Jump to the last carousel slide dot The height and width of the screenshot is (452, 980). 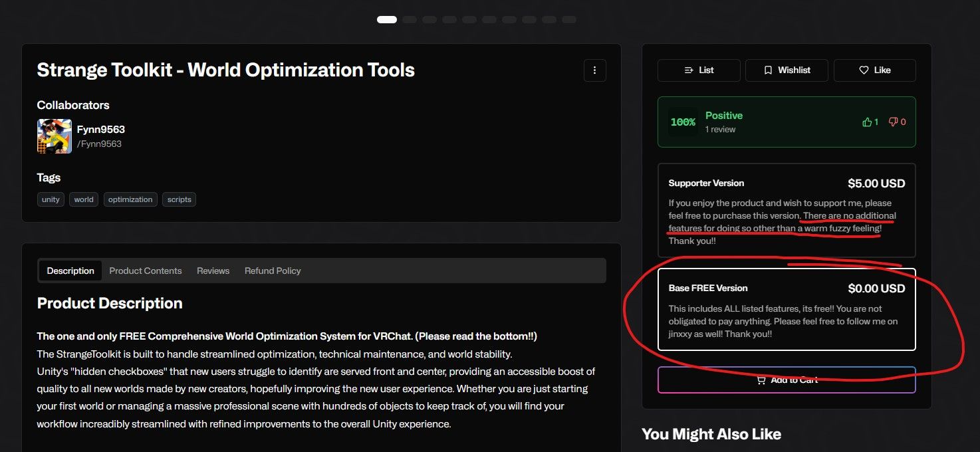569,19
